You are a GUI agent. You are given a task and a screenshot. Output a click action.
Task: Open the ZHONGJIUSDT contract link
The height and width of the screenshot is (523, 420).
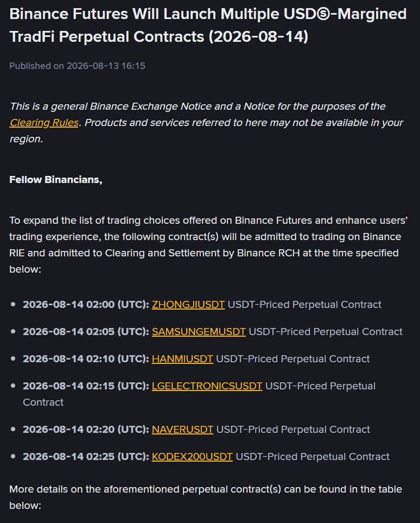coord(188,305)
